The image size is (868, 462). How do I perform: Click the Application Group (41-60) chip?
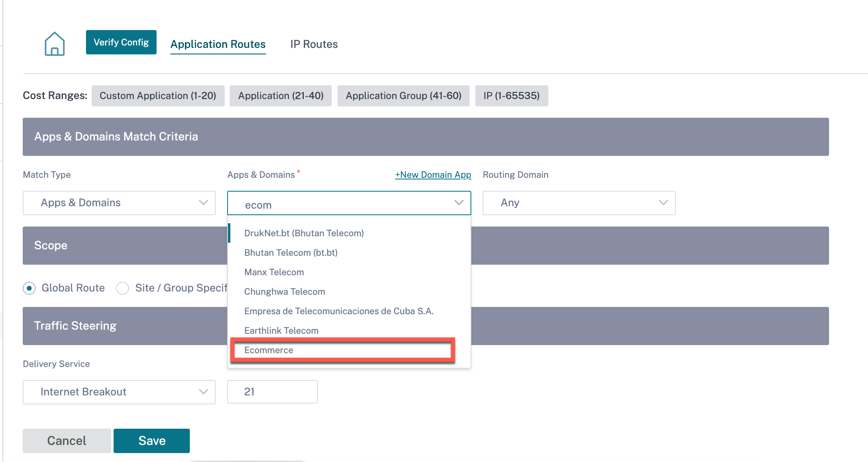pyautogui.click(x=404, y=96)
